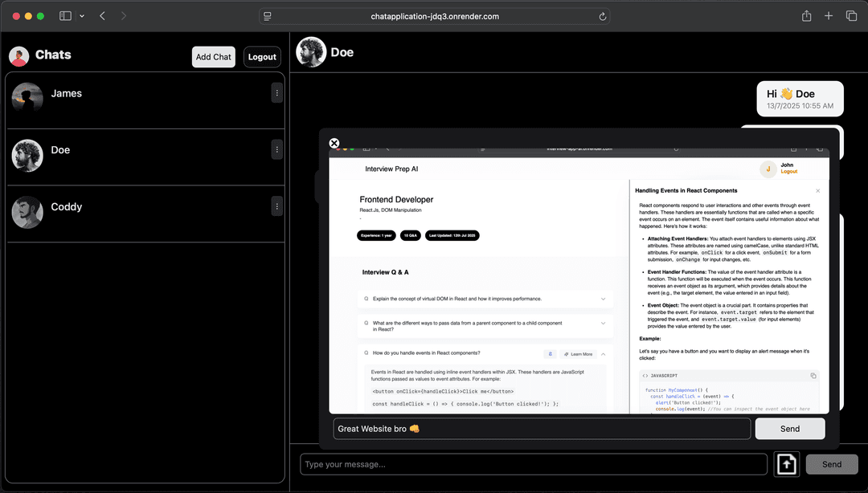The height and width of the screenshot is (493, 868).
Task: Open options menu for Doe chat
Action: [x=277, y=149]
